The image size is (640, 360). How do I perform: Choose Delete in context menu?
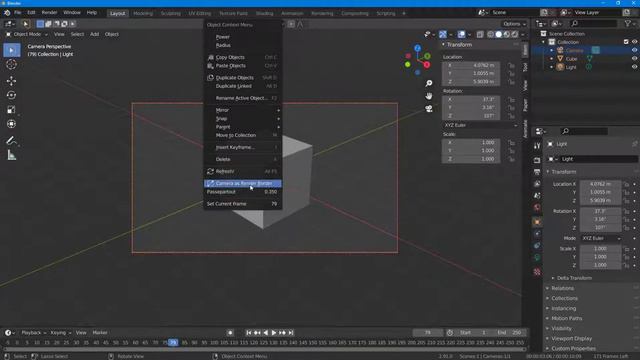[x=242, y=159]
